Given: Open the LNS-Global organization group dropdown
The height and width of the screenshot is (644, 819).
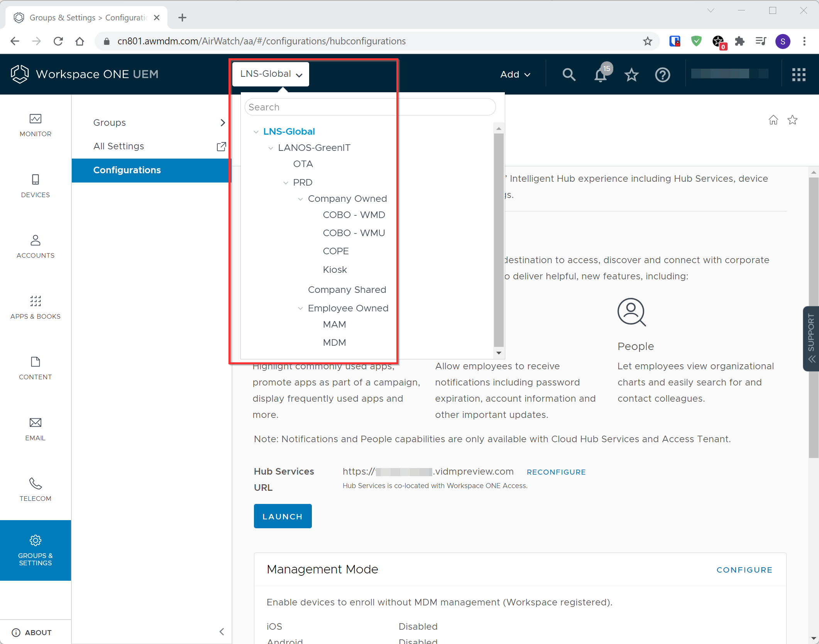Looking at the screenshot, I should click(271, 74).
